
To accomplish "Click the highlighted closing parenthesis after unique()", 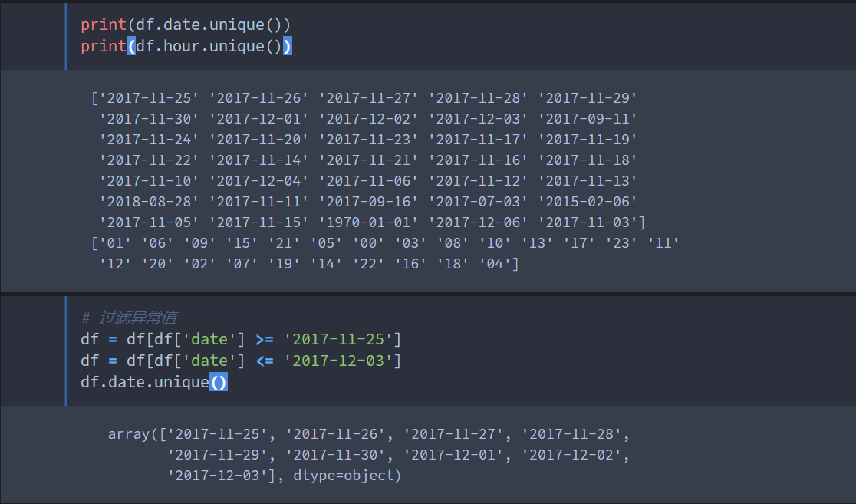I will coord(287,46).
